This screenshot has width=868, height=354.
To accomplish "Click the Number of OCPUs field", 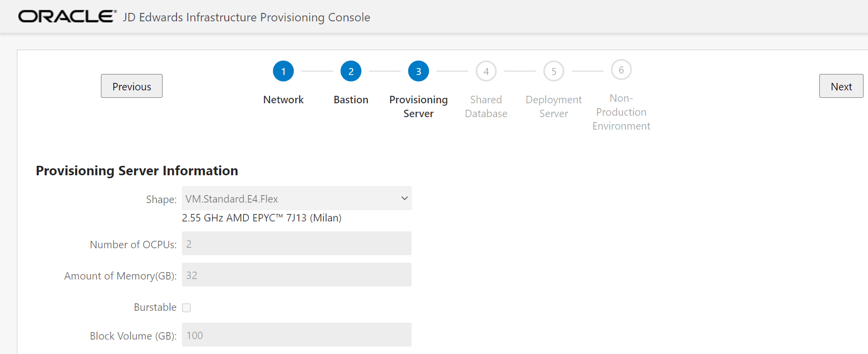I will pos(297,243).
